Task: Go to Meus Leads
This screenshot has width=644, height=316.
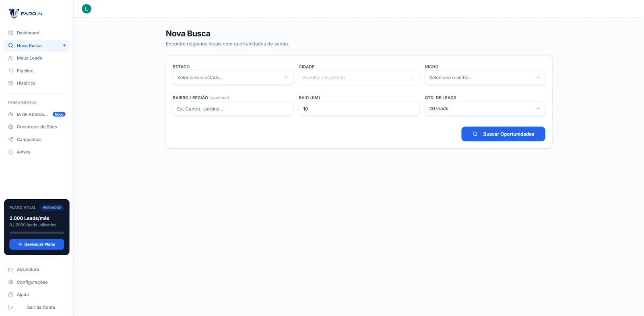Action: click(37, 58)
